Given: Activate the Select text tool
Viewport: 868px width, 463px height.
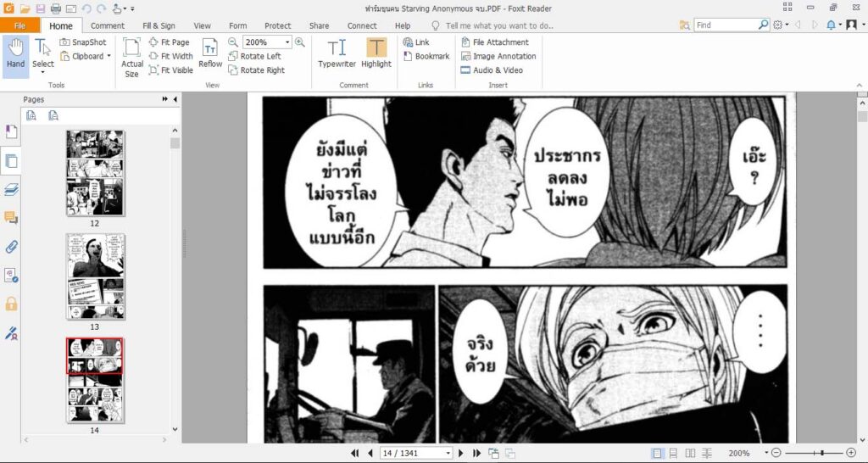Looking at the screenshot, I should 42,53.
